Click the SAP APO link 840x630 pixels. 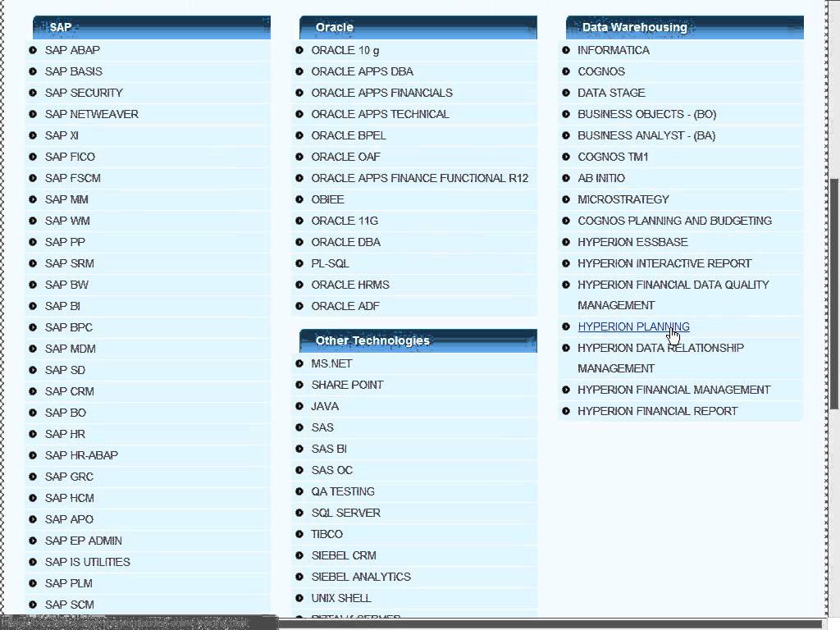point(69,519)
